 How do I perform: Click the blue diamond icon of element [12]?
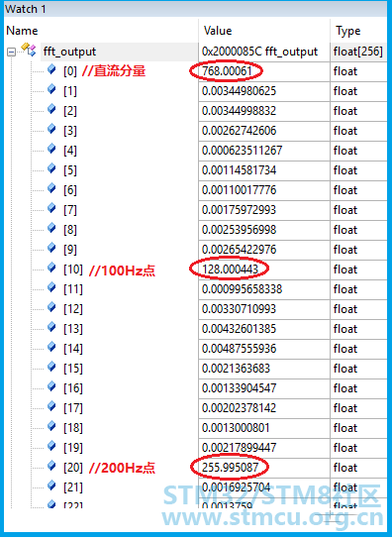click(51, 307)
